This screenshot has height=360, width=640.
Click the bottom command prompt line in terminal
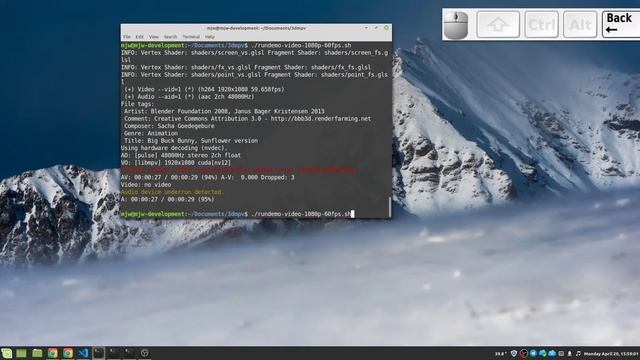click(238, 214)
